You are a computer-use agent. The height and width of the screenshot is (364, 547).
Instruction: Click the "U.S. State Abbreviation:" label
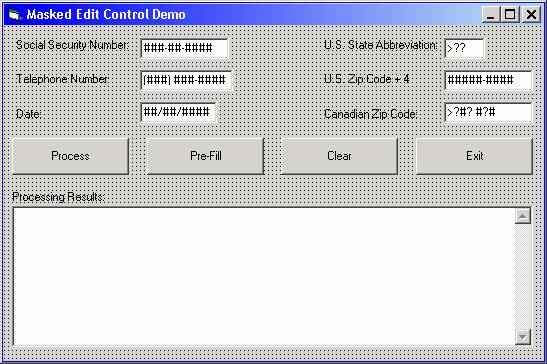pyautogui.click(x=380, y=45)
